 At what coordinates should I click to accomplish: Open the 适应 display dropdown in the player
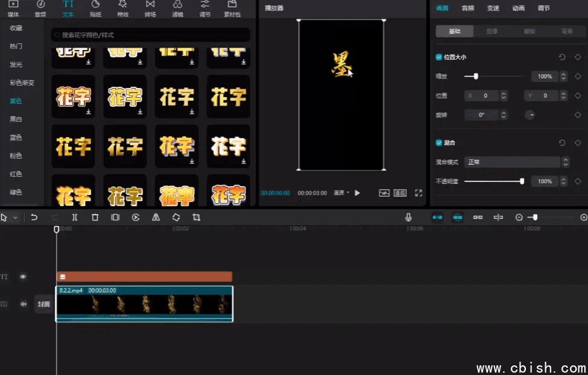tap(400, 193)
